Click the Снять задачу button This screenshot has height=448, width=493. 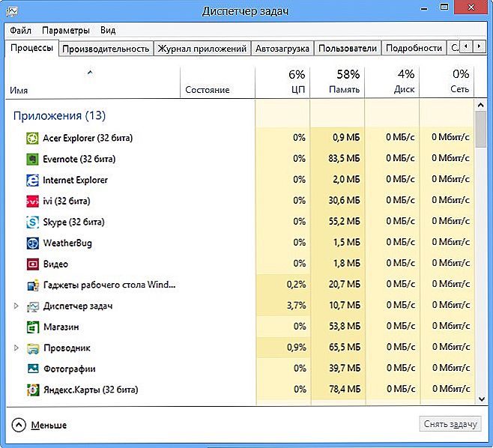[450, 424]
